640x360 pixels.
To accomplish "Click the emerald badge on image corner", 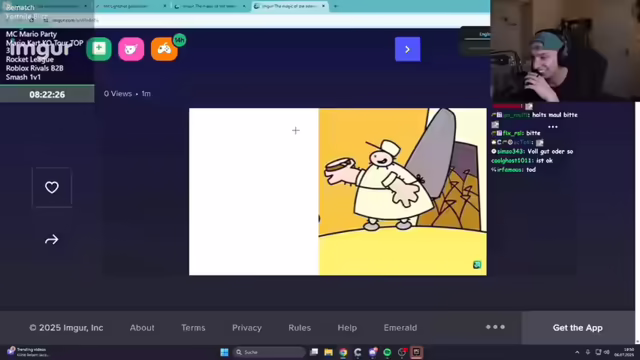I will pyautogui.click(x=477, y=265).
